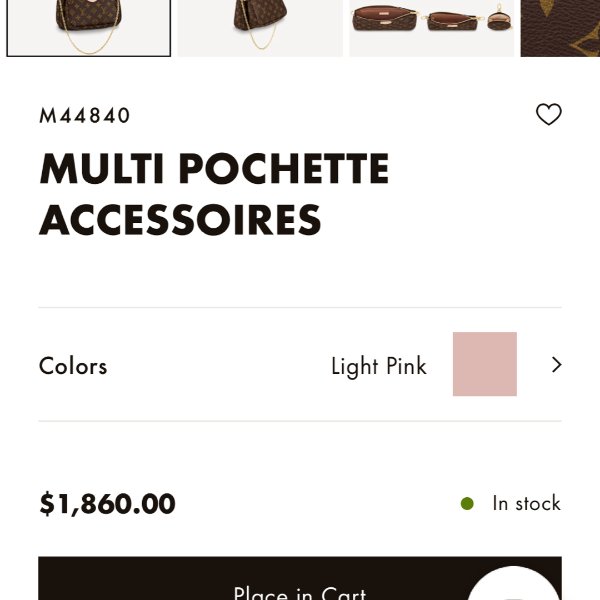Click the green availability dot
The width and height of the screenshot is (600, 600).
(x=467, y=504)
